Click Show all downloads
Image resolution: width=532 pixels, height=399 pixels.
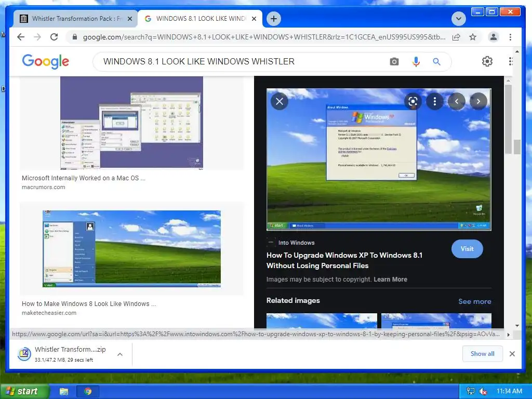482,354
